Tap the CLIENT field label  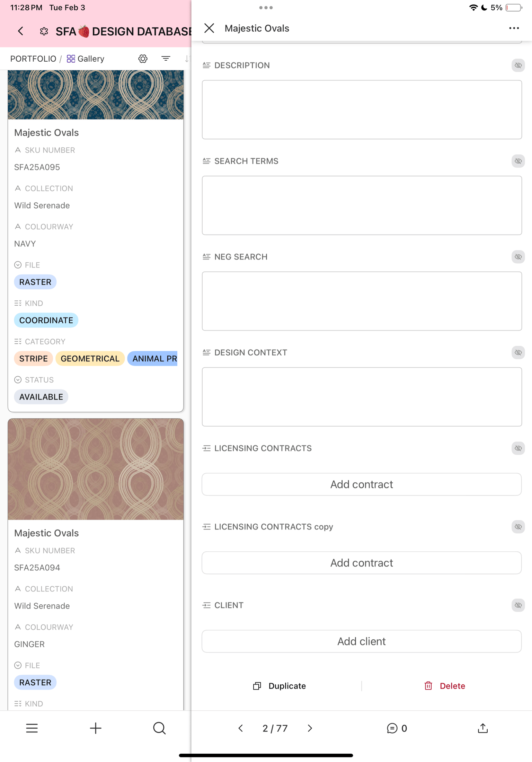[229, 605]
